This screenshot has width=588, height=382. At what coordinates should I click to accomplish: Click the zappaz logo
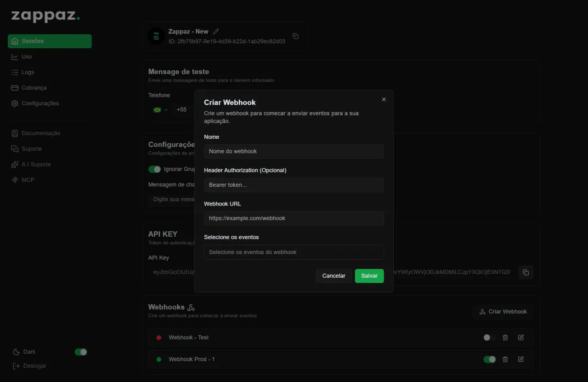tap(45, 16)
